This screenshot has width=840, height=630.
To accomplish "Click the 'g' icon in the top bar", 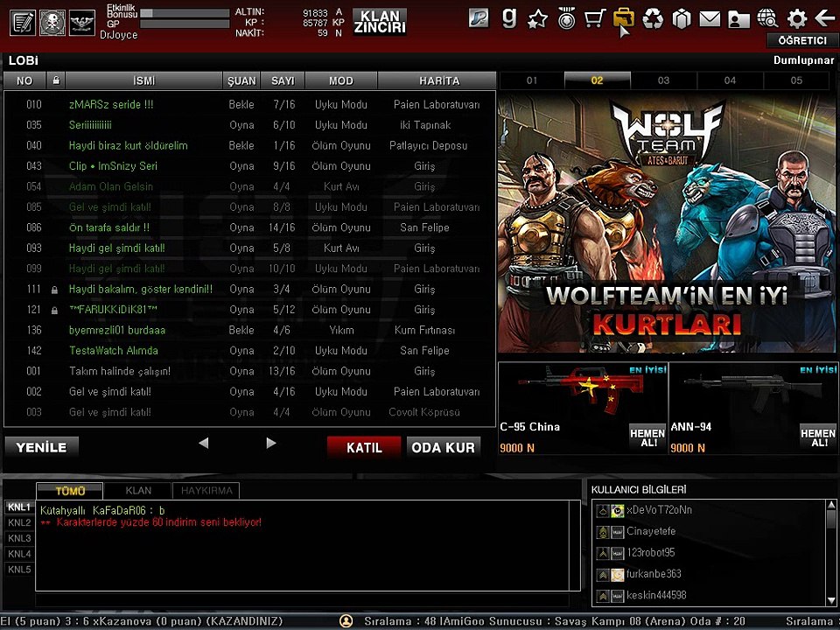I will pyautogui.click(x=509, y=18).
